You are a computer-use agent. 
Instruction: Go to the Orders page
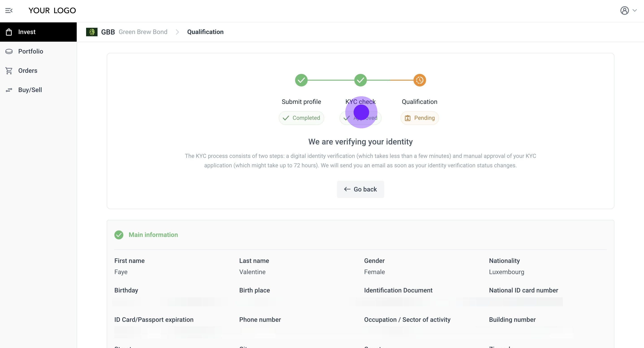(x=28, y=71)
